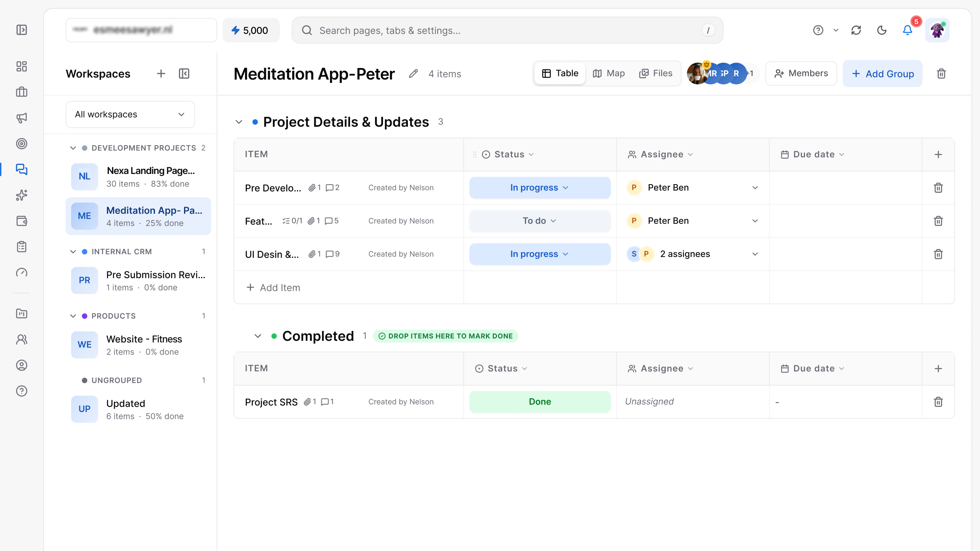Open the speedometer gauge icon in sidebar
The height and width of the screenshot is (551, 980).
point(22,272)
